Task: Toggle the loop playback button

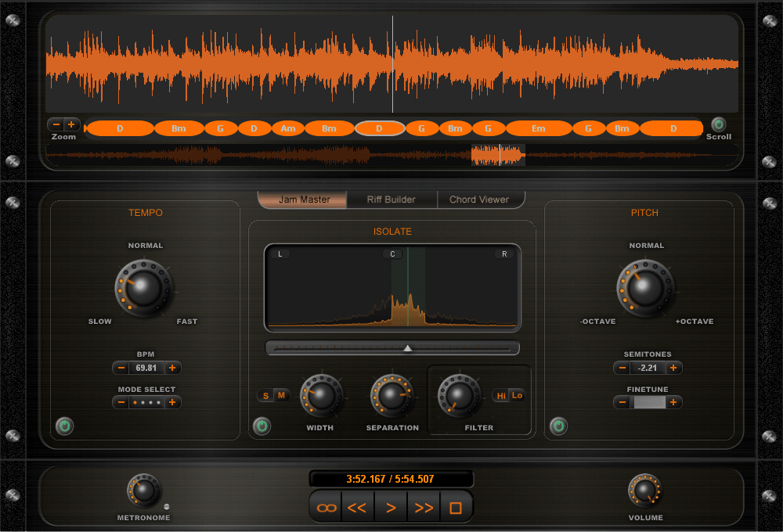Action: click(327, 508)
